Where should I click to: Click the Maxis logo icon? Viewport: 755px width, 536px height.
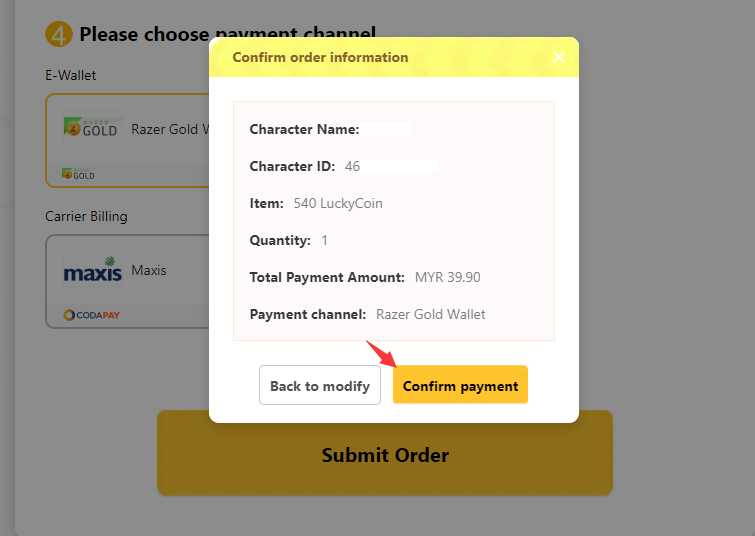(92, 270)
